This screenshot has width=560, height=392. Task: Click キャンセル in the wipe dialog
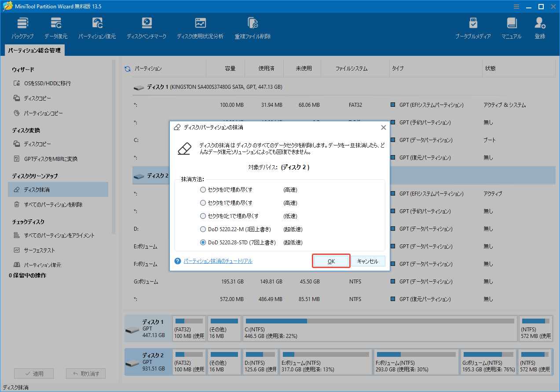(x=368, y=261)
